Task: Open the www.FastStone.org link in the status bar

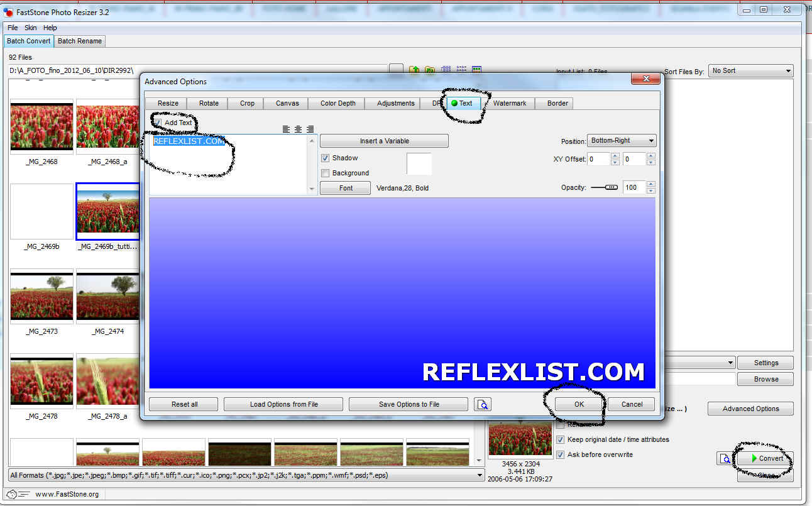Action: pyautogui.click(x=67, y=494)
